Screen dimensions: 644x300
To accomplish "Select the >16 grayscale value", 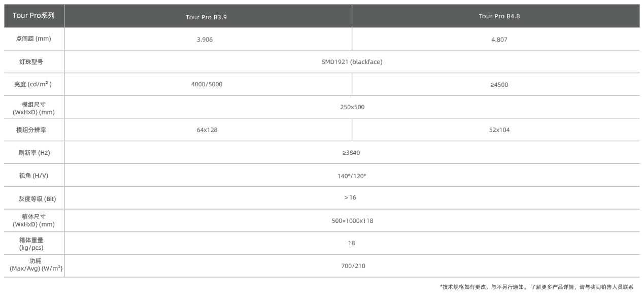I will pyautogui.click(x=350, y=197).
